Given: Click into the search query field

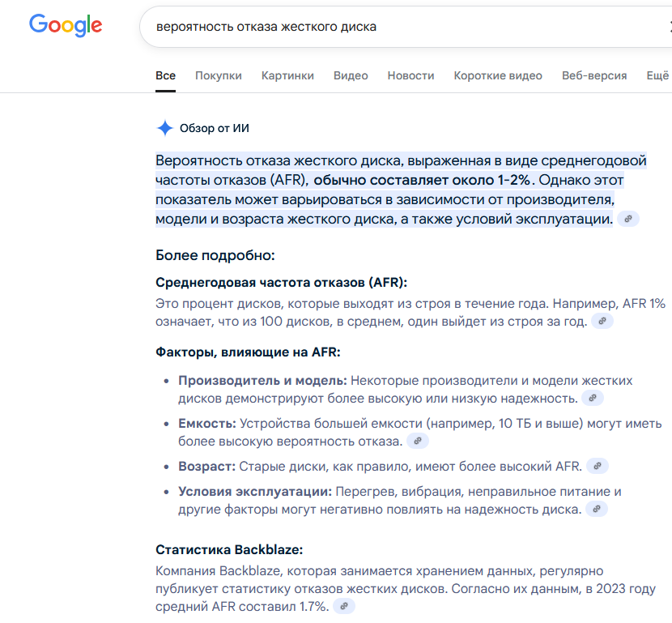Looking at the screenshot, I should tap(403, 27).
